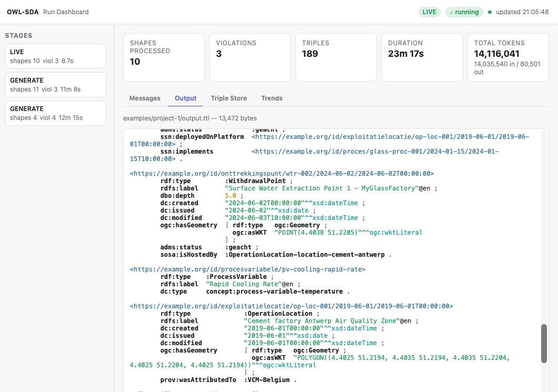The width and height of the screenshot is (558, 392).
Task: Click the green updated status dot
Action: pos(490,12)
